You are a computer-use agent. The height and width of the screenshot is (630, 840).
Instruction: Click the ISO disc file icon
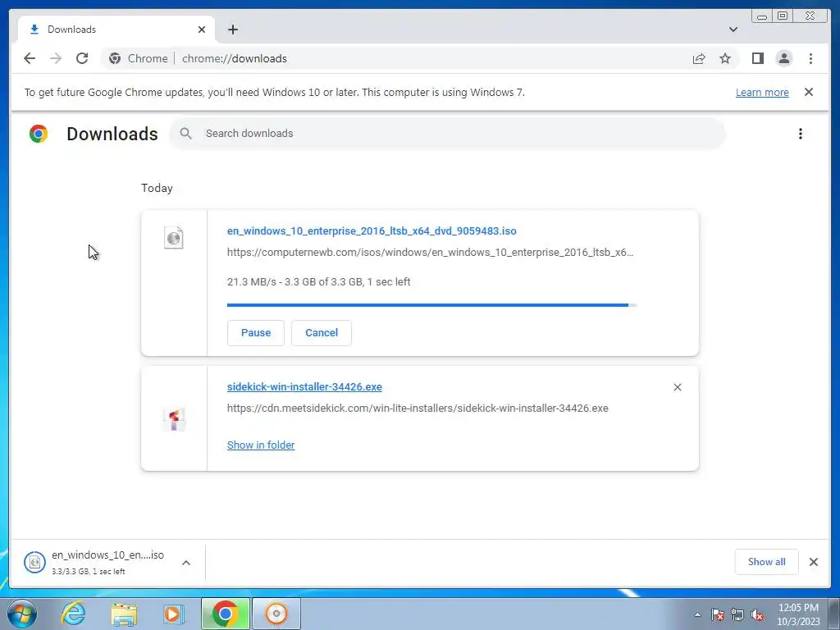[x=174, y=237]
